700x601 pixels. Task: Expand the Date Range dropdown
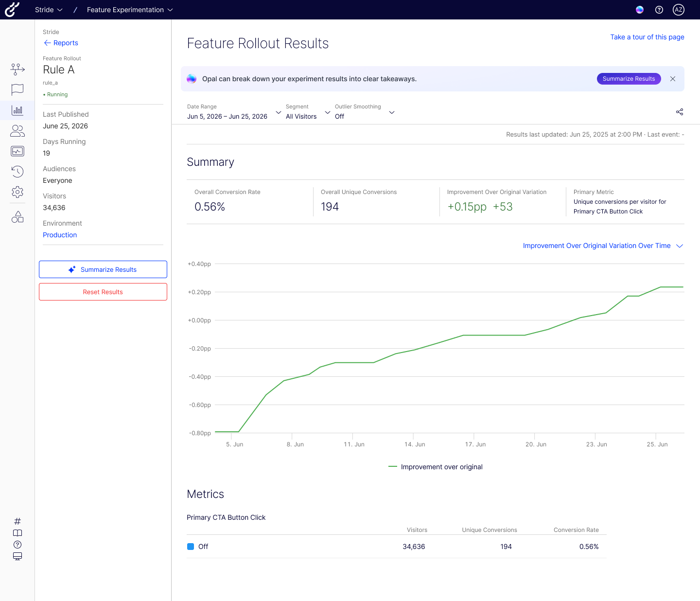tap(234, 112)
